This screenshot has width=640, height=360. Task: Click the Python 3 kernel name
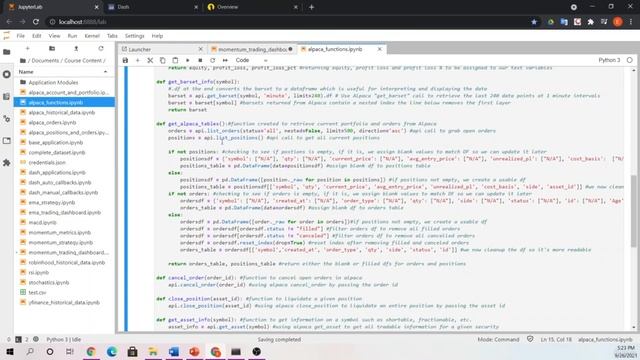click(609, 60)
